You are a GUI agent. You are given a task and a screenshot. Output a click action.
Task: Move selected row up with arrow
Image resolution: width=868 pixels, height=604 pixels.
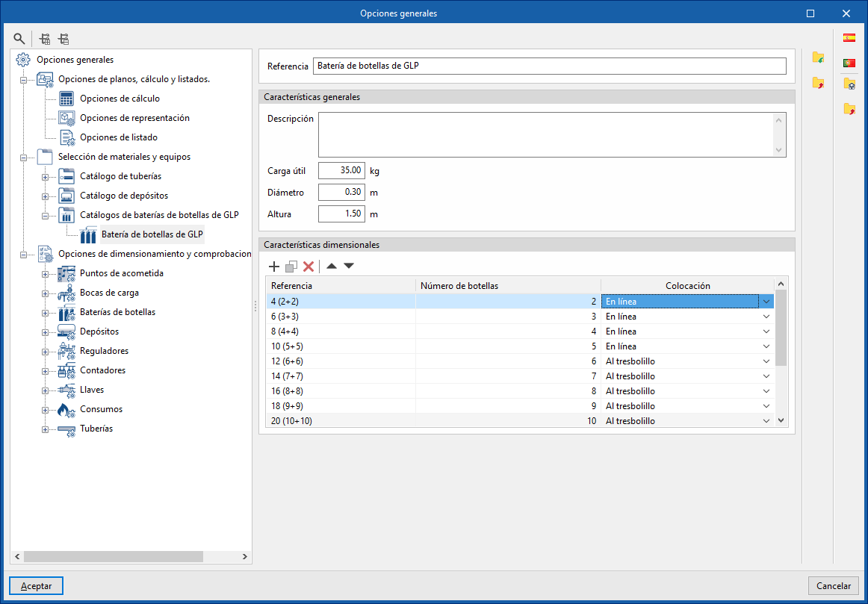(332, 267)
